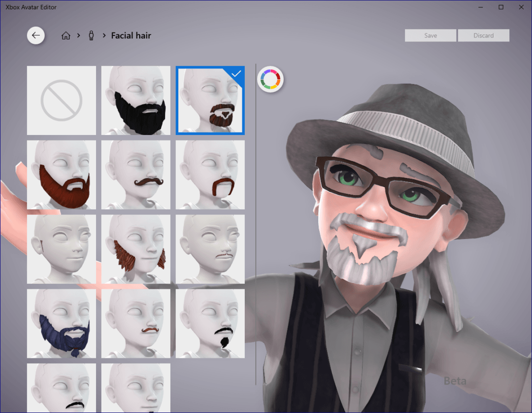Select the horseshoe mustache style
This screenshot has width=532, height=413.
pos(210,174)
